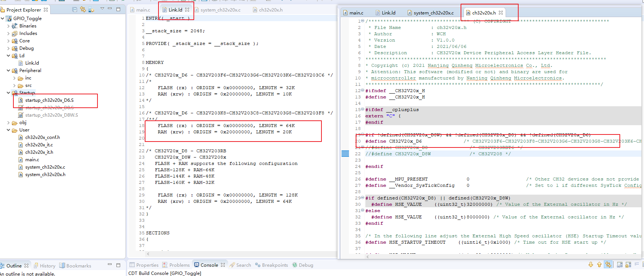
Task: Collapse the GPIO_Toggle project node
Action: [x=3, y=18]
